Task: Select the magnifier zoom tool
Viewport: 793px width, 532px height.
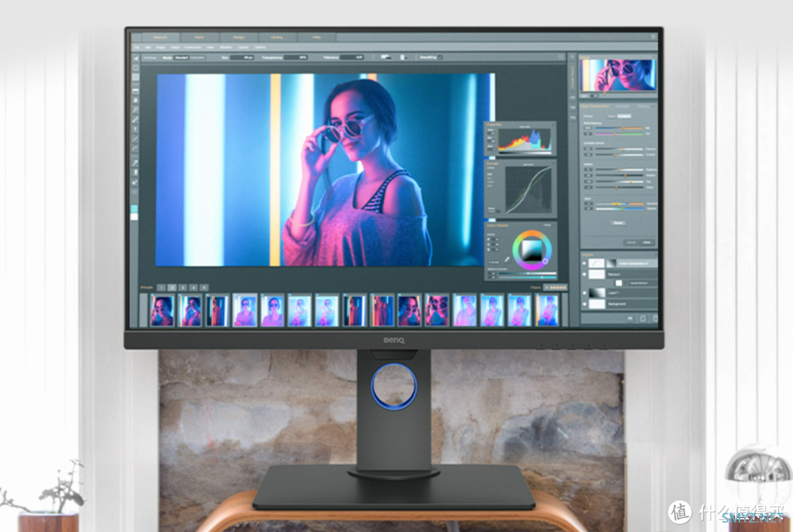Action: [x=136, y=109]
